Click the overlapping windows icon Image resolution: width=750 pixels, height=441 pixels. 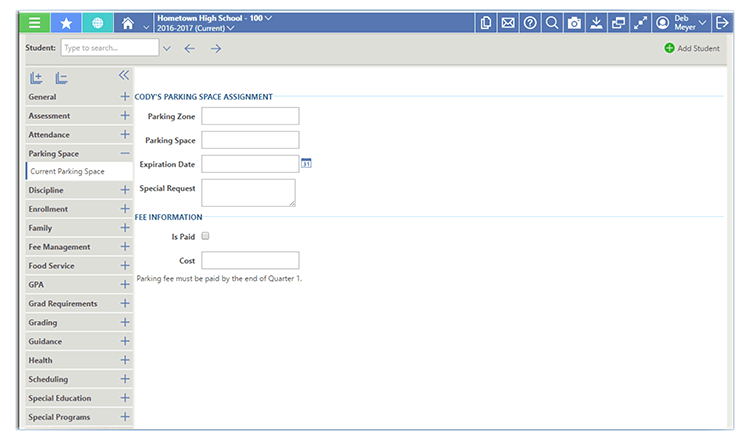[x=618, y=22]
